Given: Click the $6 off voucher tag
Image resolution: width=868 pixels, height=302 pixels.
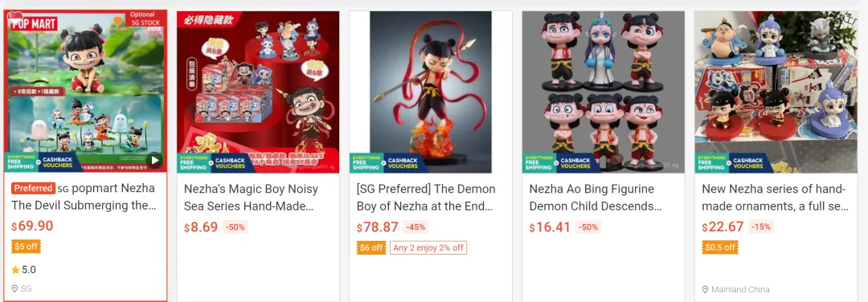Looking at the screenshot, I should 371,248.
